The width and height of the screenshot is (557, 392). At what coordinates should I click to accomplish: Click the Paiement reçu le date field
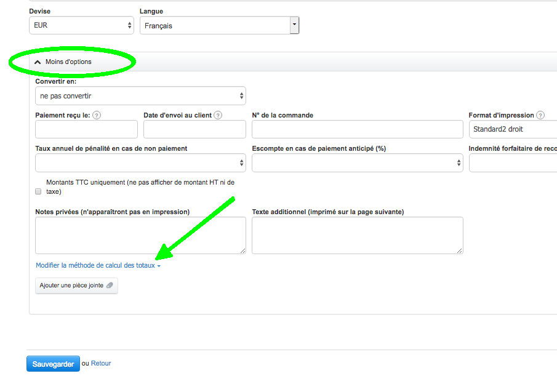86,129
